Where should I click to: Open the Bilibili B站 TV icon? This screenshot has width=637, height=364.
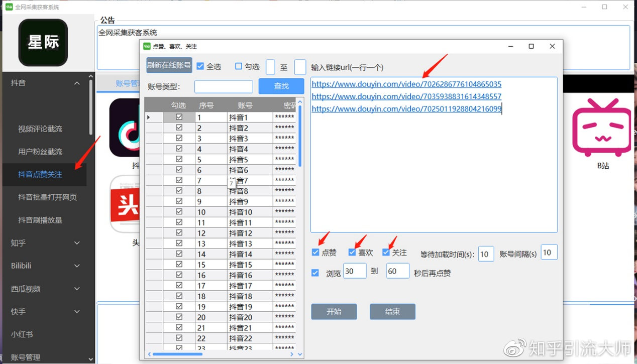(x=601, y=127)
